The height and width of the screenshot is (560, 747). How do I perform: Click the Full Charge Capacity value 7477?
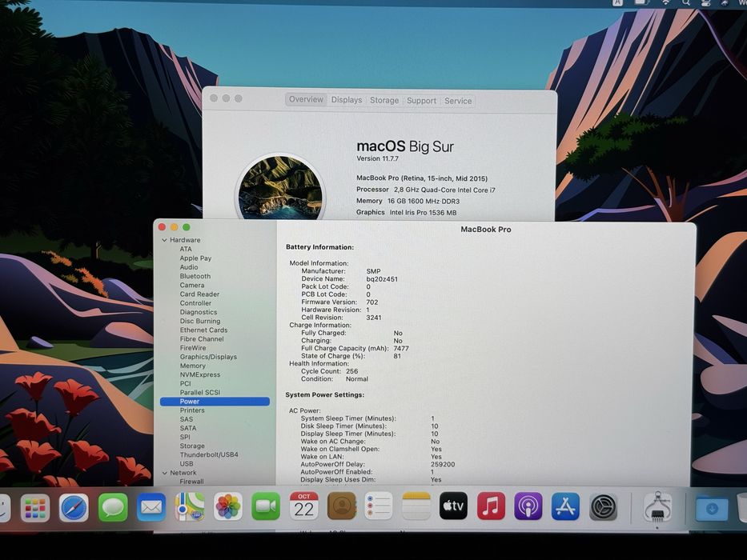(x=401, y=349)
